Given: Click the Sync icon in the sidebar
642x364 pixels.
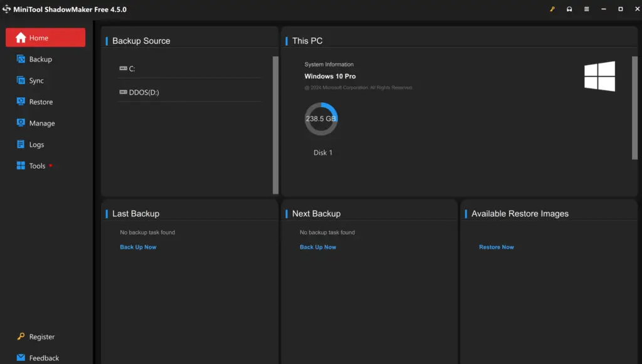Looking at the screenshot, I should click(21, 81).
